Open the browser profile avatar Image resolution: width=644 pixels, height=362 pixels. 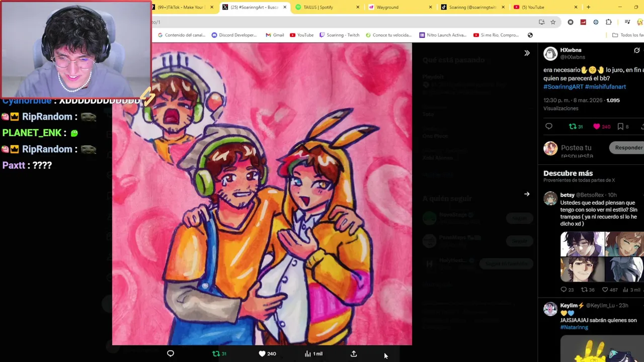click(x=640, y=22)
